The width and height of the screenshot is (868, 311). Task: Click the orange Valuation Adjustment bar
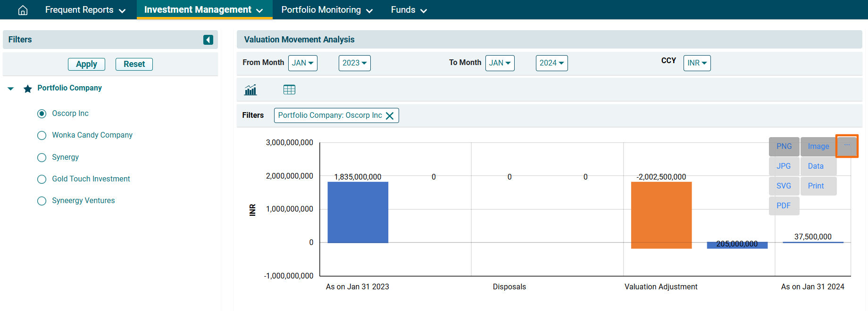(x=661, y=215)
